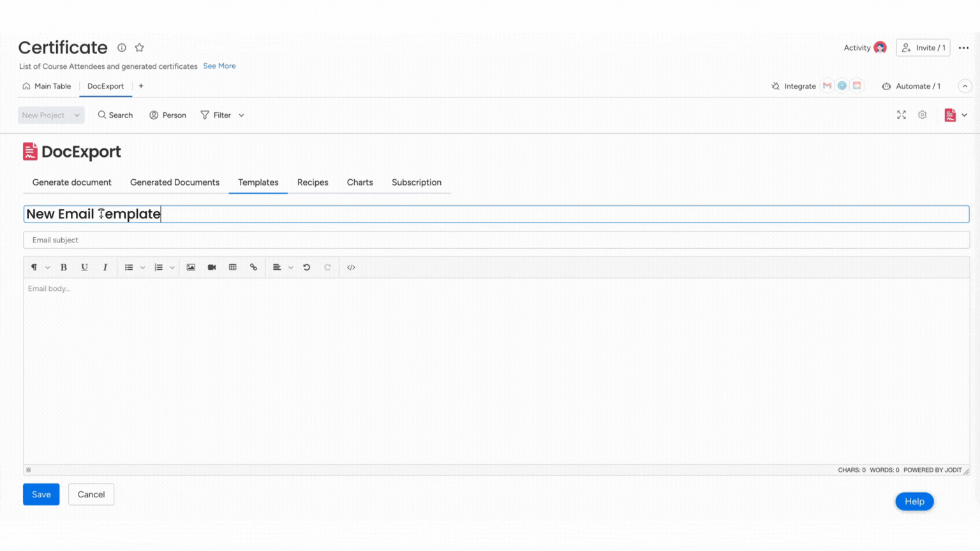Screen dimensions: 980x551
Task: Open the Filter dropdown arrow
Action: coord(241,115)
